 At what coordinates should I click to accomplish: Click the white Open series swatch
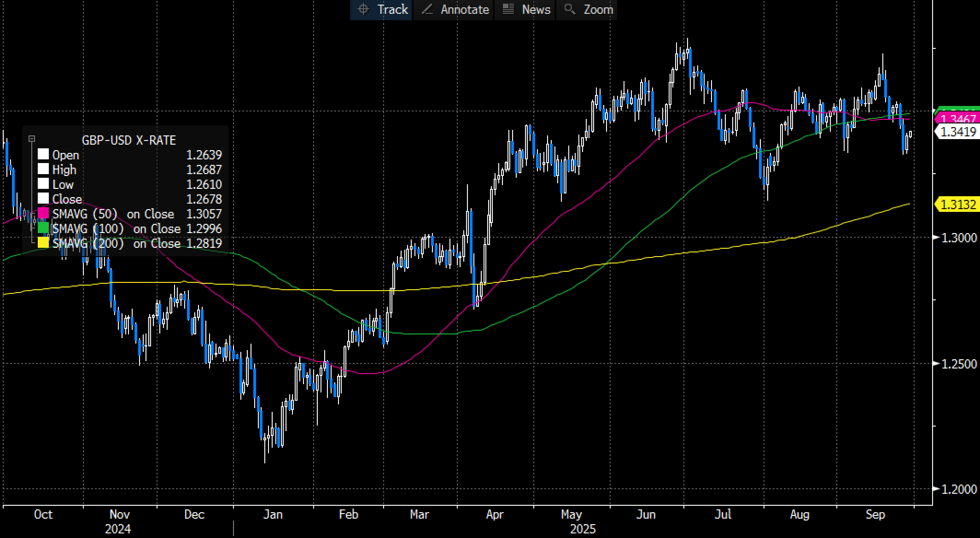click(x=43, y=155)
